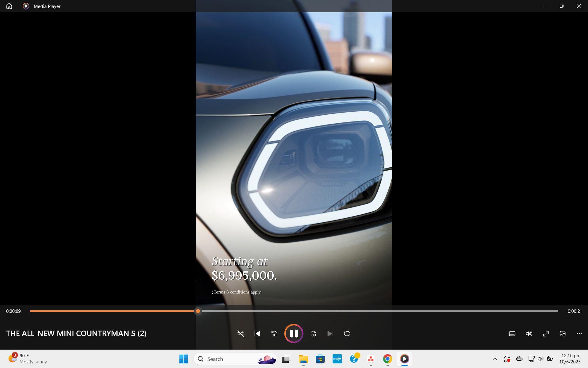This screenshot has height=368, width=588.
Task: Open subtitles and captions menu
Action: point(512,334)
